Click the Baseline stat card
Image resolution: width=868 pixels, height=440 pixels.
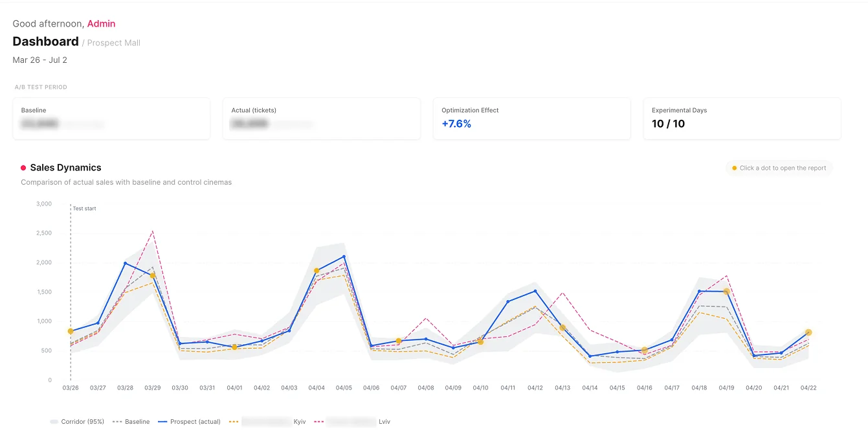pos(111,119)
